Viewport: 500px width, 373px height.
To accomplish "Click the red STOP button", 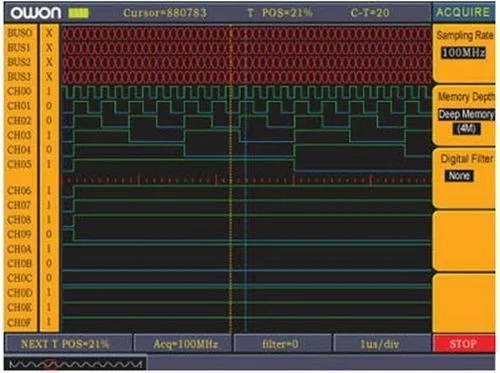I will pyautogui.click(x=463, y=343).
